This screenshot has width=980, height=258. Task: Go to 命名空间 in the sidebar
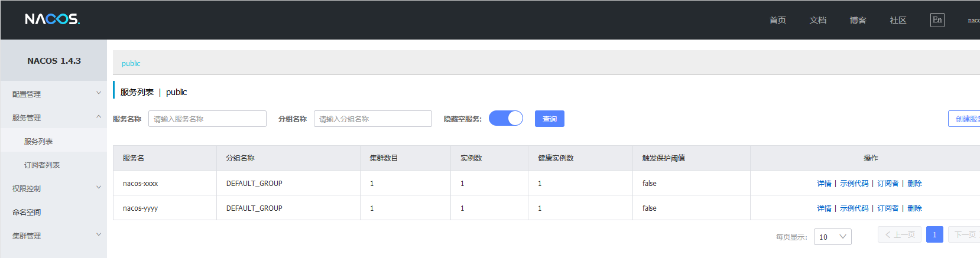point(27,212)
